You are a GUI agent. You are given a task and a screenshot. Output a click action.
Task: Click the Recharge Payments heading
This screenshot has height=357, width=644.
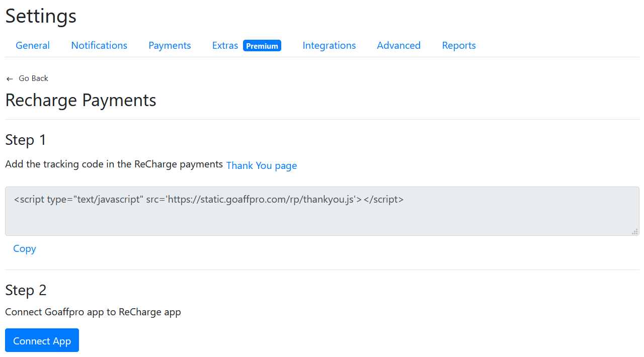click(x=81, y=100)
